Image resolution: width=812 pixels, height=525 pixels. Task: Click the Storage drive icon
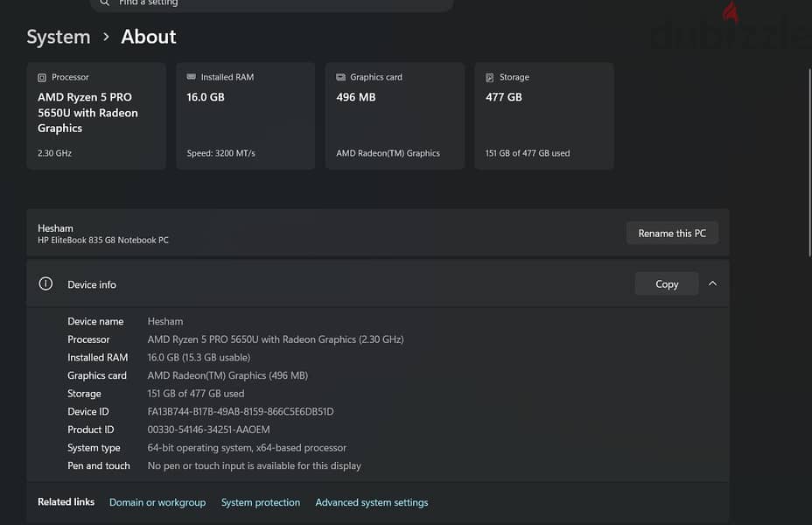490,78
